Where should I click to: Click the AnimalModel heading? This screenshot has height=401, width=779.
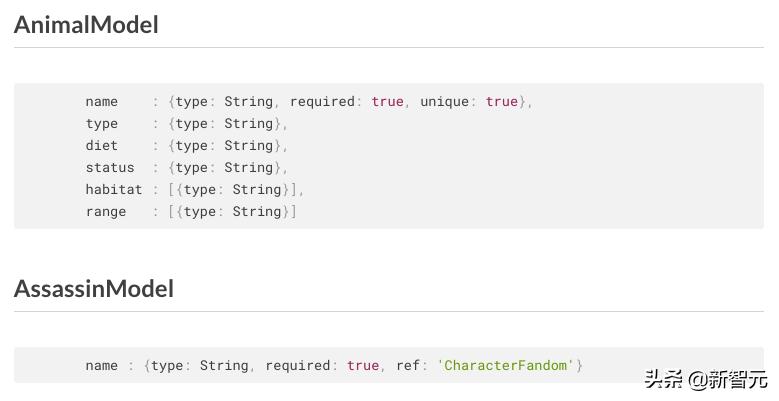pyautogui.click(x=86, y=25)
